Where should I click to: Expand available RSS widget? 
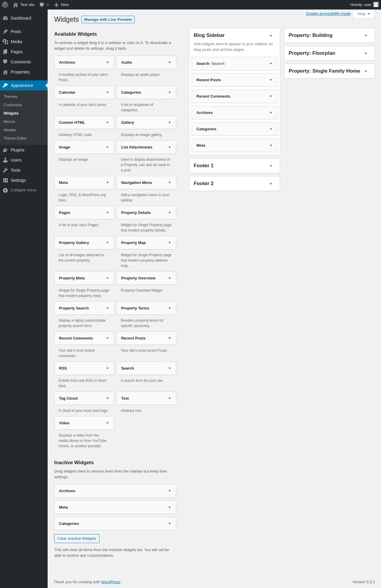107,368
